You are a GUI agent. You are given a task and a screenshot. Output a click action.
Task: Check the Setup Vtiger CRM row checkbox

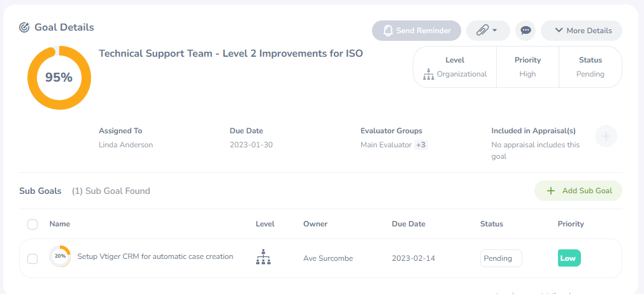[x=32, y=258]
